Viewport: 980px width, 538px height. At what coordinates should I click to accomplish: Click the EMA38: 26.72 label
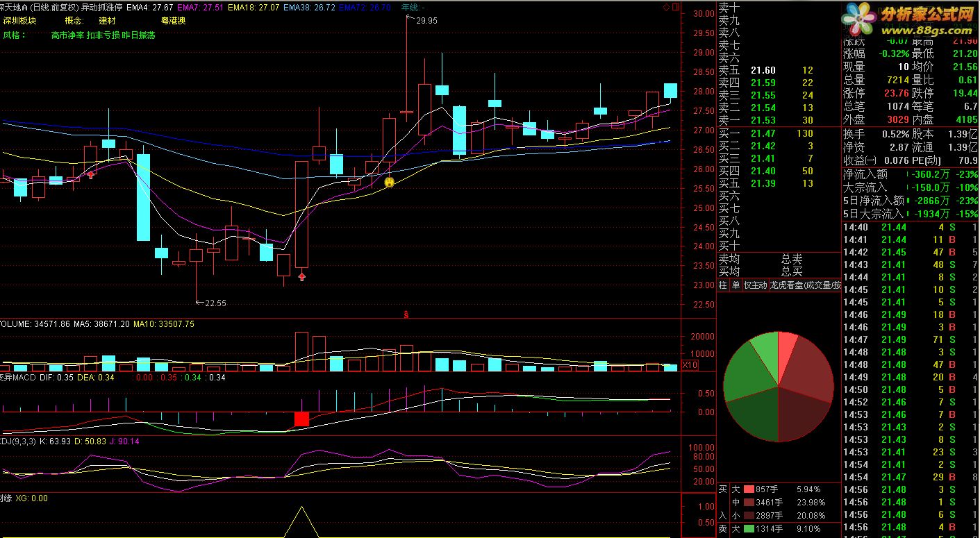coord(309,7)
